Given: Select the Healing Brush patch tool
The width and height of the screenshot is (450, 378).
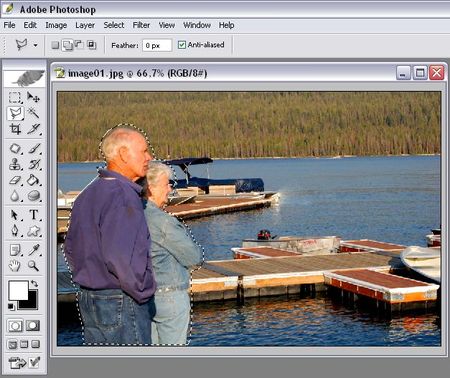Looking at the screenshot, I should 15,148.
